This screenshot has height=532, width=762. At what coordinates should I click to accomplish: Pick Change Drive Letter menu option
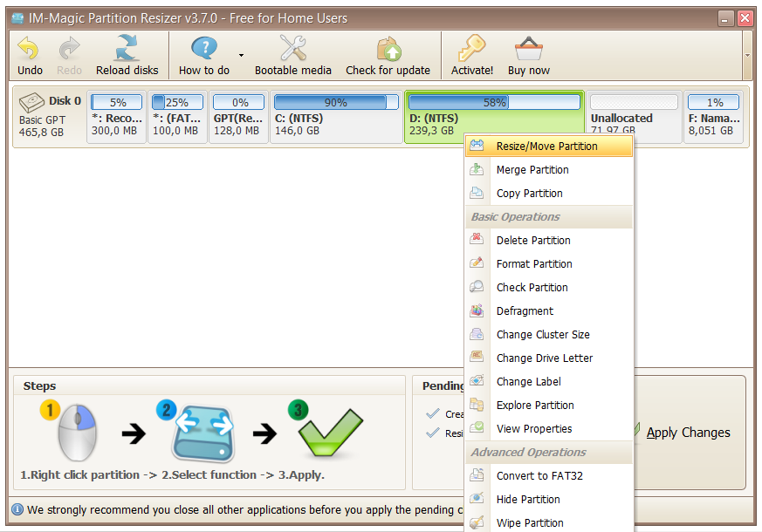pos(545,358)
